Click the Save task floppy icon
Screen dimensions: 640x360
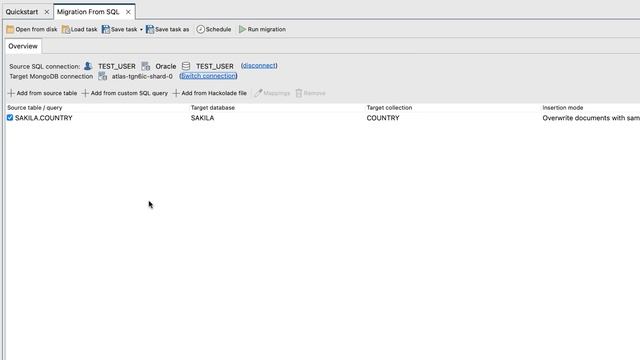point(106,29)
